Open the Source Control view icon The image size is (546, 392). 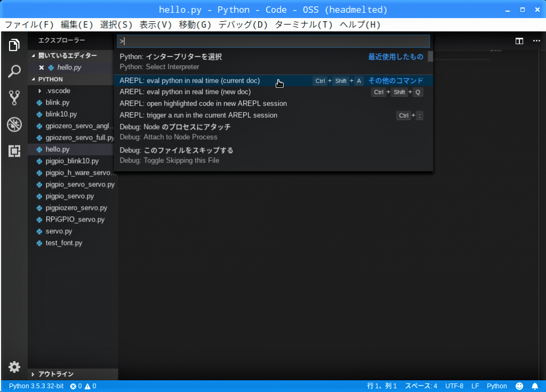tap(14, 97)
